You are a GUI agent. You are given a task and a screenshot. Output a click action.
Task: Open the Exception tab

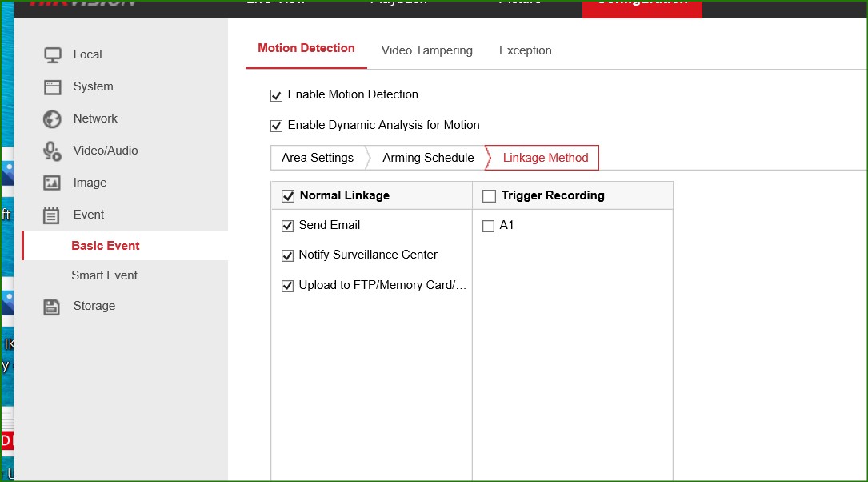(x=525, y=50)
